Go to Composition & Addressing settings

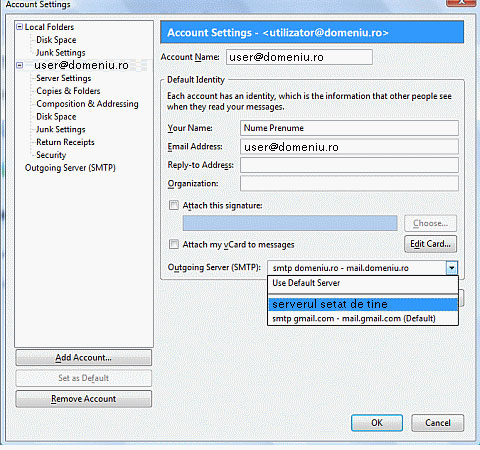coord(87,104)
